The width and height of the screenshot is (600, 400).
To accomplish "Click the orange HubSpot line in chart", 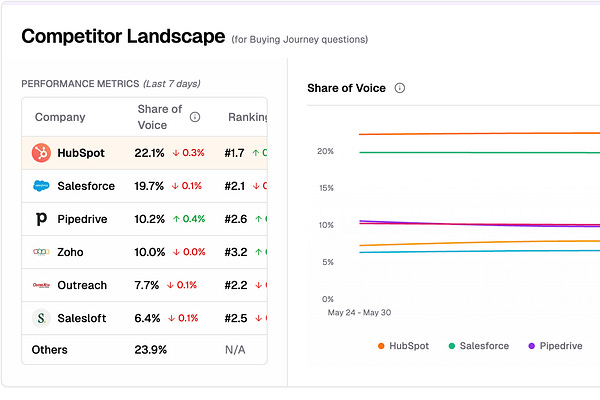I will [x=478, y=134].
